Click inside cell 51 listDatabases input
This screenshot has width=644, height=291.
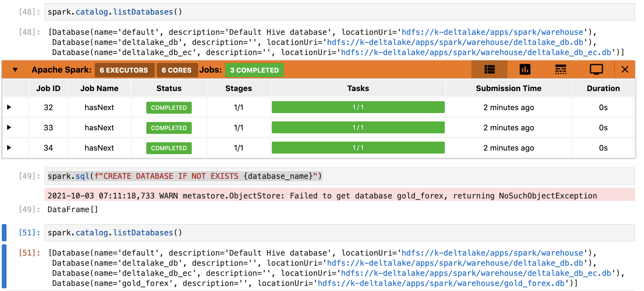coord(340,233)
